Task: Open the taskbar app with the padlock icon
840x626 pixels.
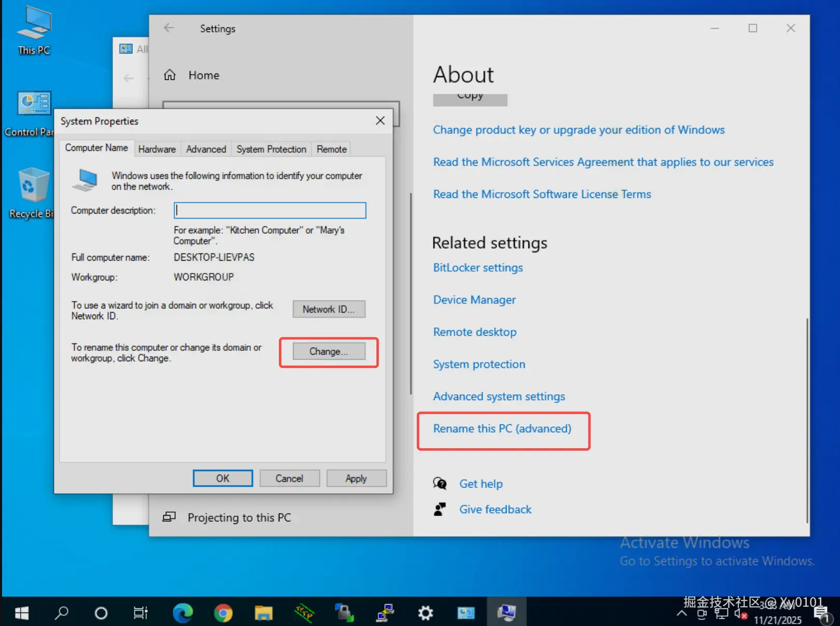Action: coord(344,614)
